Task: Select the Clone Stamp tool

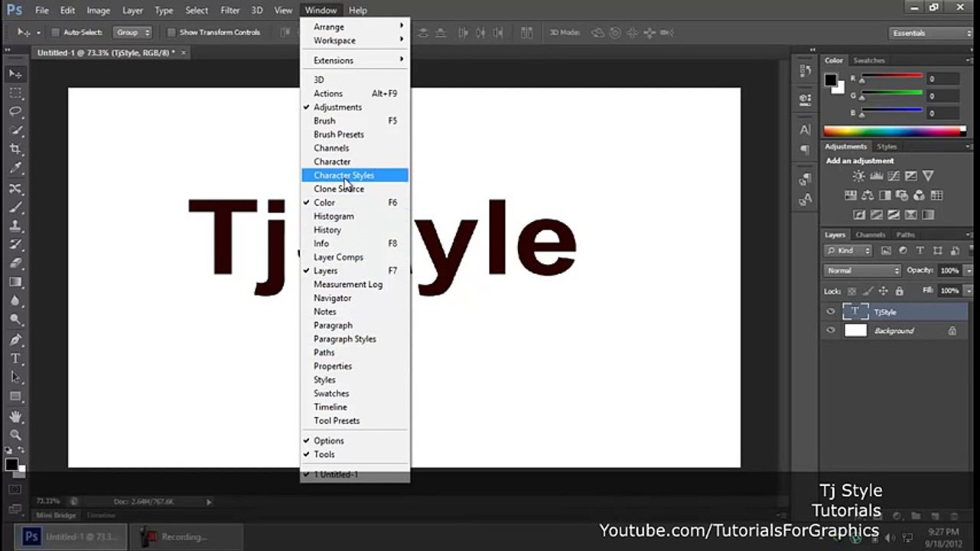Action: click(x=15, y=226)
